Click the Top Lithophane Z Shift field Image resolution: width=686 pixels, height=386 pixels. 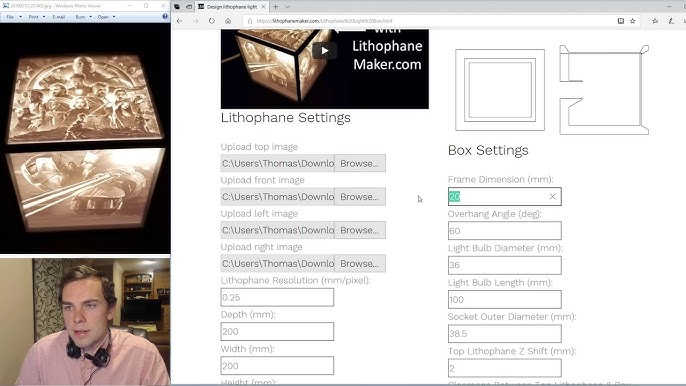pos(504,368)
